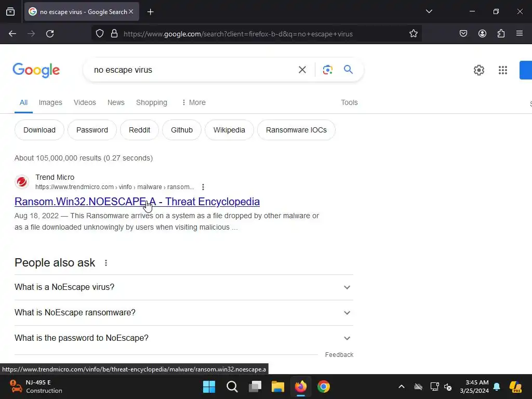Viewport: 532px width, 399px height.
Task: Expand 'What is the password to NoEscape?'
Action: tap(184, 338)
